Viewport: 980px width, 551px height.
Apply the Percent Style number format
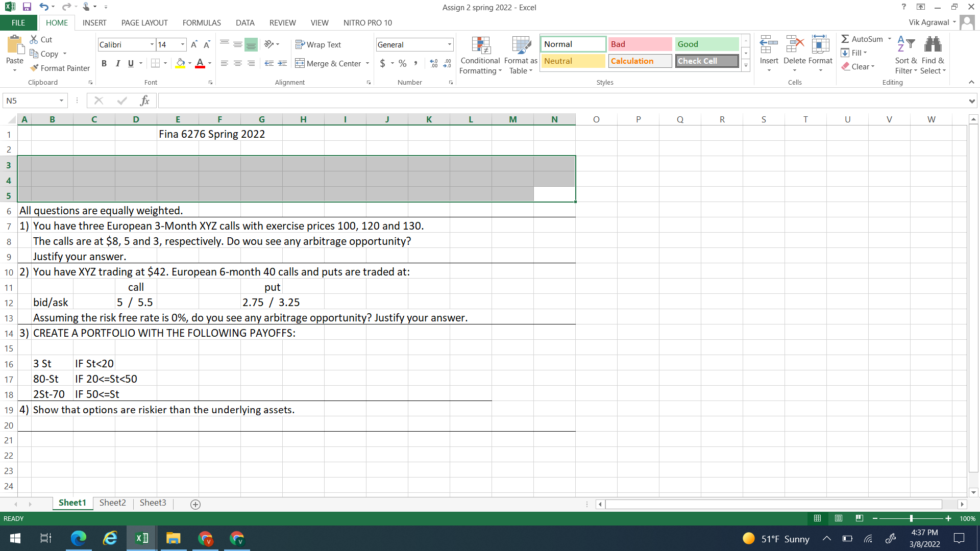tap(402, 63)
